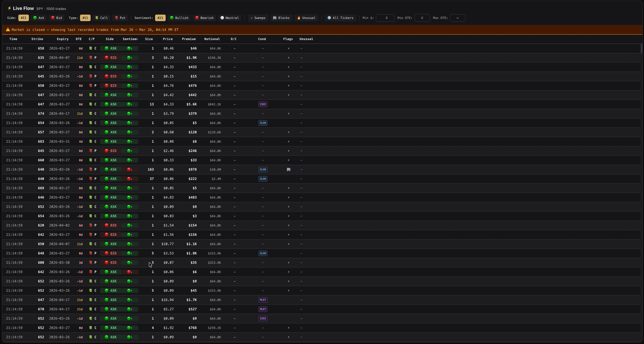Click the sweep flag on 600 strike row
Image resolution: width=644 pixels, height=344 pixels.
pyautogui.click(x=288, y=263)
